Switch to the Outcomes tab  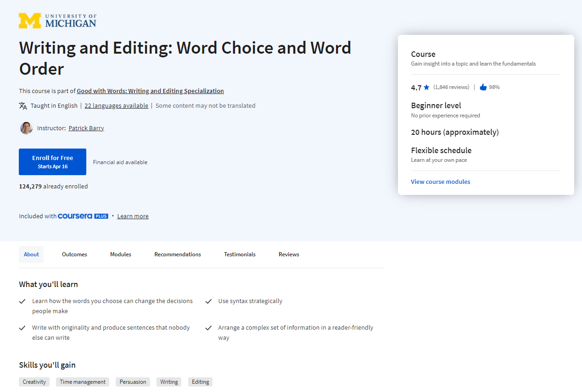click(x=74, y=254)
